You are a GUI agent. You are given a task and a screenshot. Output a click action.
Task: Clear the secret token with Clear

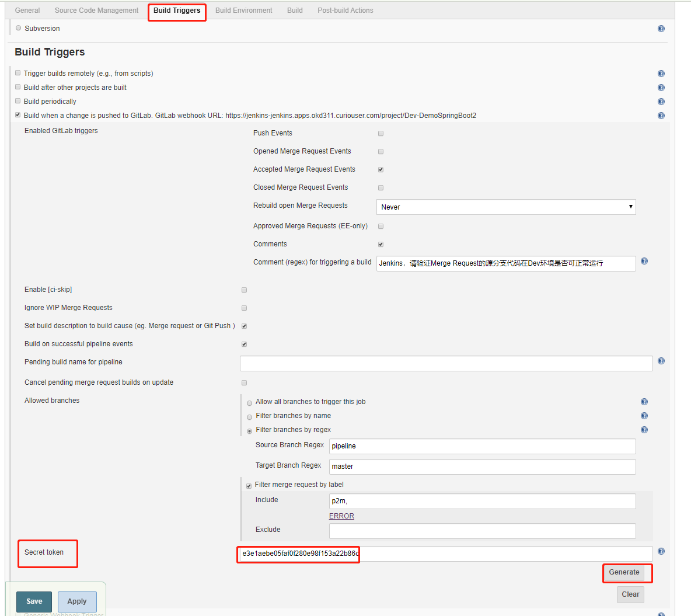click(x=630, y=594)
